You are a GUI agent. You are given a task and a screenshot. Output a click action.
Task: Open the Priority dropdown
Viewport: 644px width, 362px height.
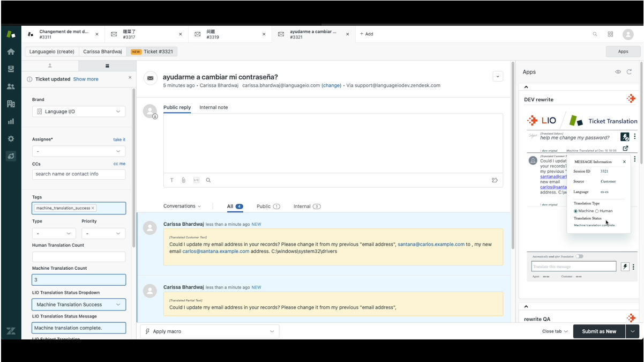[x=103, y=233]
